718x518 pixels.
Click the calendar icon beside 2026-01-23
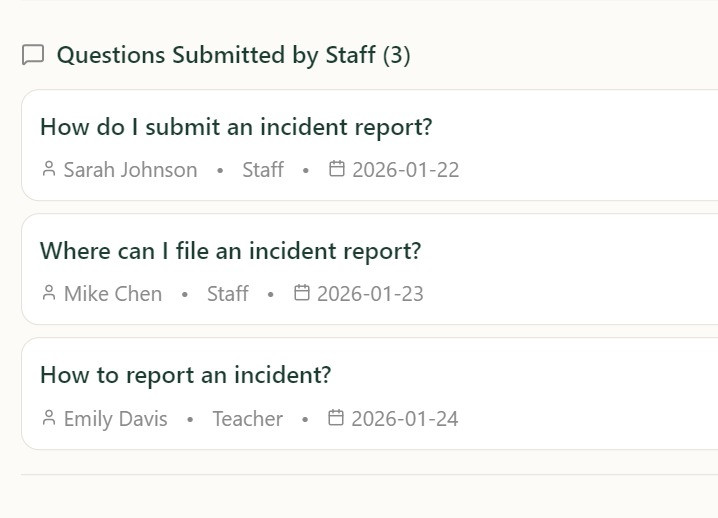coord(301,292)
